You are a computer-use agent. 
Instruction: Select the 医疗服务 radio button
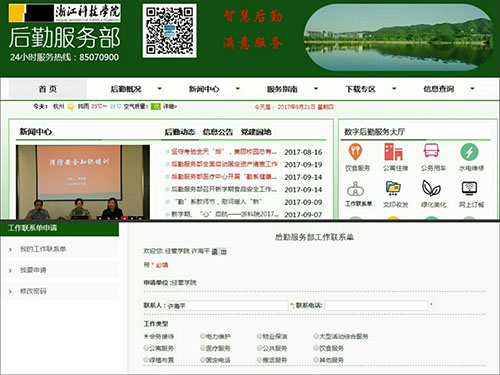202,348
